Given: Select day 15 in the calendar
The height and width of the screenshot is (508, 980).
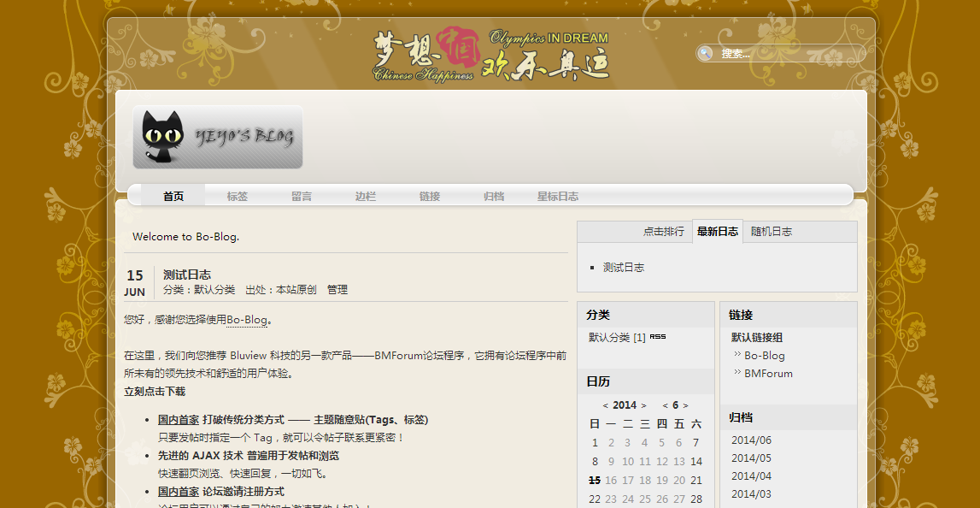Looking at the screenshot, I should 595,481.
